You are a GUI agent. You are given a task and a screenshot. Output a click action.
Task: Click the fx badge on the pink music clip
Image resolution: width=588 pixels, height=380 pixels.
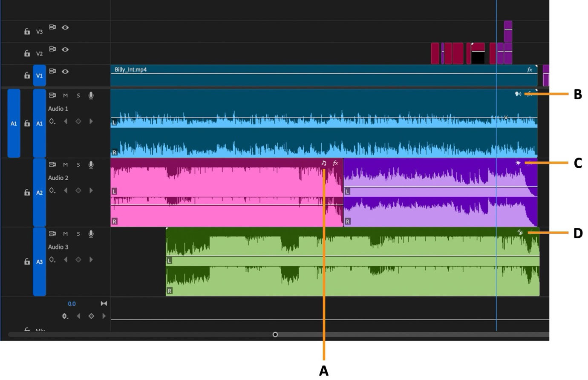(336, 162)
